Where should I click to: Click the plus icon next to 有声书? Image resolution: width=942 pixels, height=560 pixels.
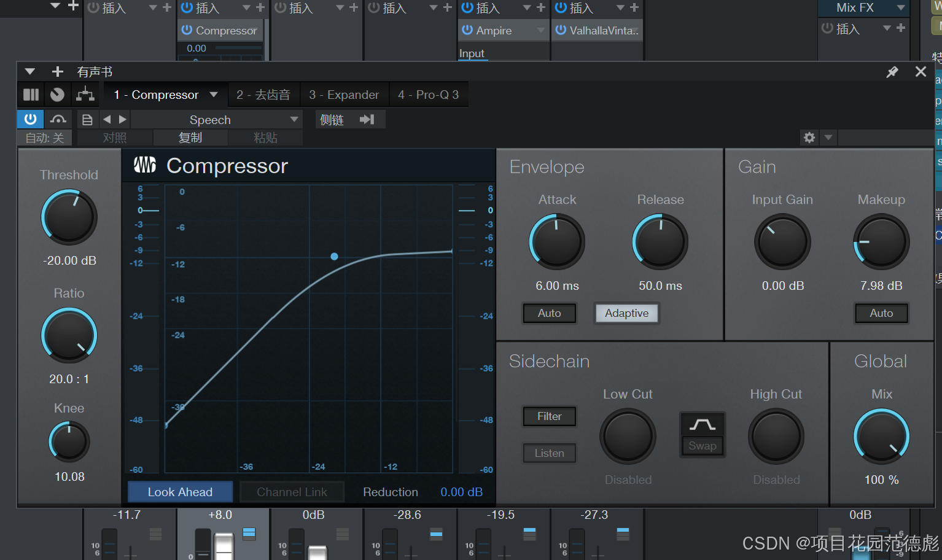click(58, 72)
